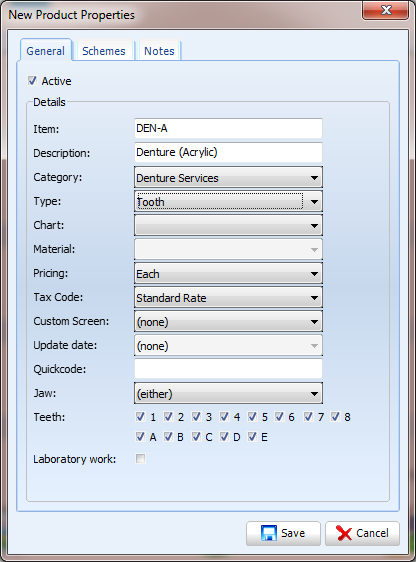Image resolution: width=416 pixels, height=562 pixels.
Task: Open the Pricing dropdown set to Each
Action: [x=228, y=273]
